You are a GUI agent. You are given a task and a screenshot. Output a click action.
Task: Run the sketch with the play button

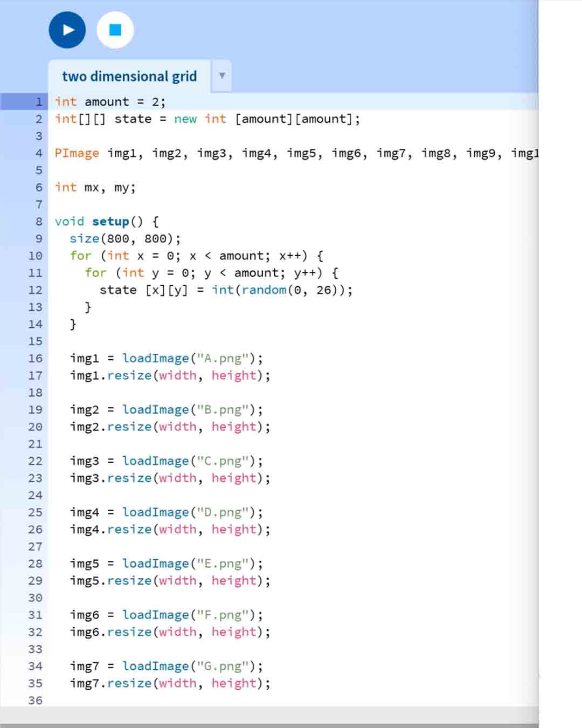click(67, 30)
